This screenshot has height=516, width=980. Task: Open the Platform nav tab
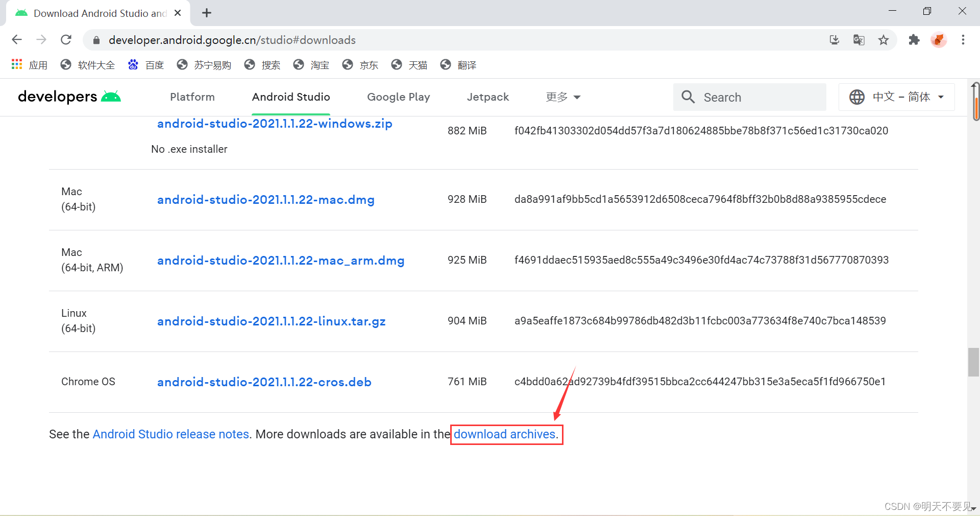(x=192, y=97)
